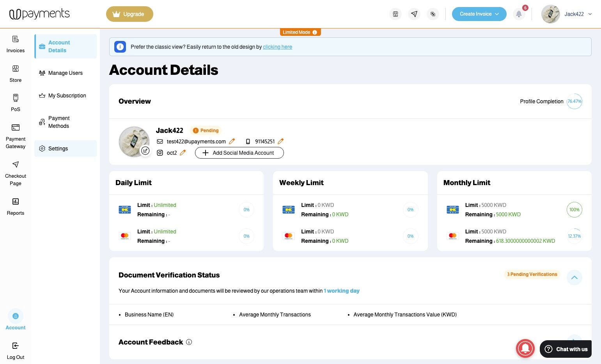Open Invoices in the left sidebar

pos(16,44)
